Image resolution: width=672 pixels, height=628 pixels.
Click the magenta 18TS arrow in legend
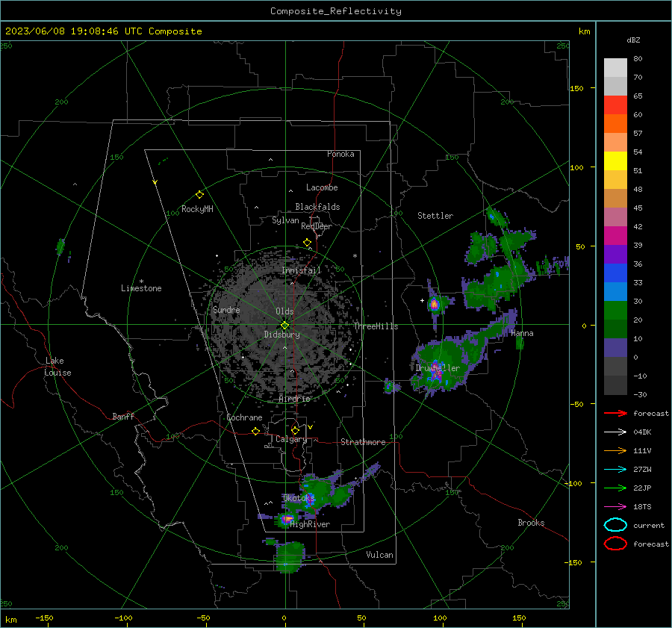pyautogui.click(x=615, y=507)
